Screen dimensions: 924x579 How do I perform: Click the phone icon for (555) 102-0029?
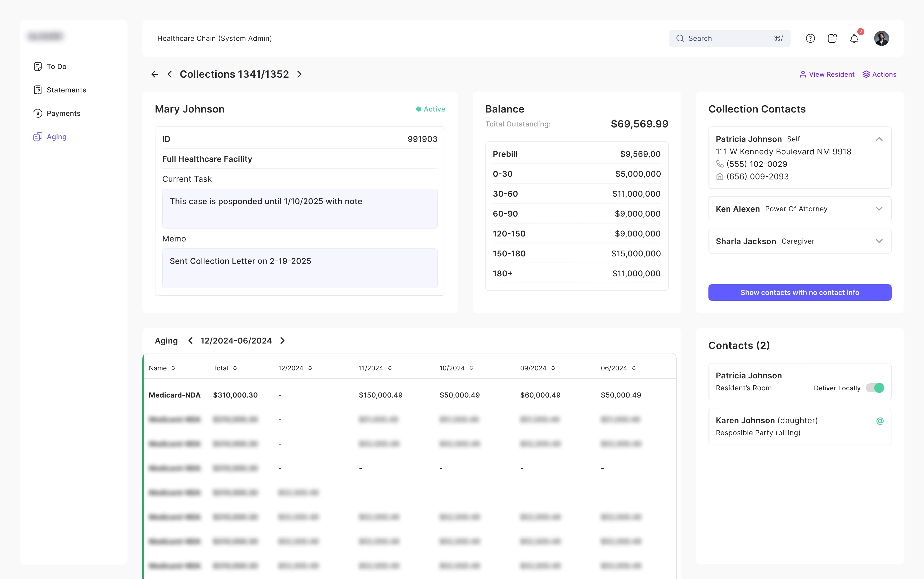pos(720,164)
